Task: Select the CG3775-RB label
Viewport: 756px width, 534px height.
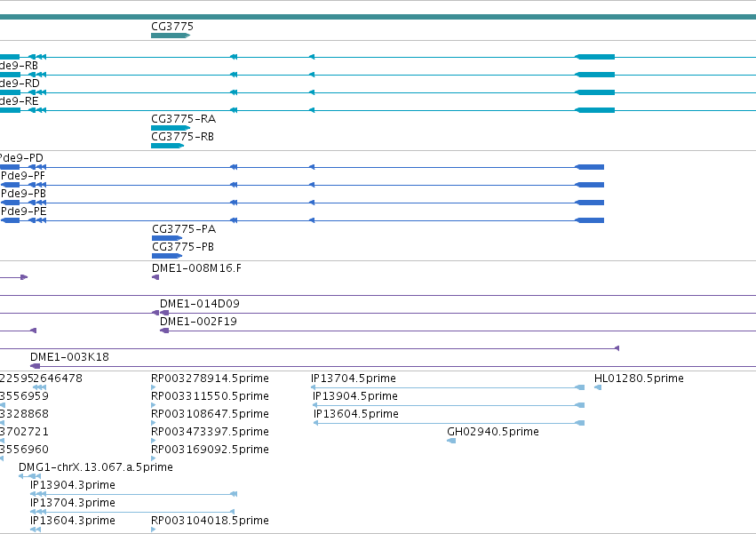Action: tap(182, 137)
